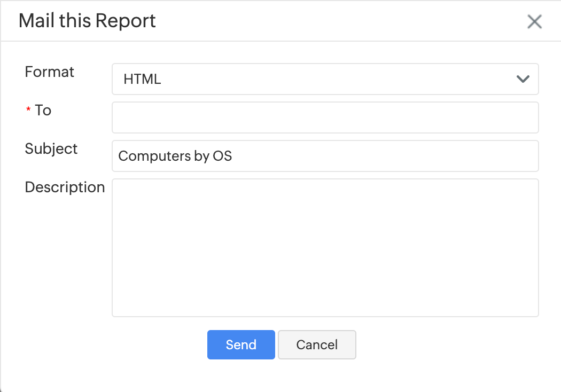The height and width of the screenshot is (392, 561).
Task: Click the Format field label
Action: click(50, 72)
